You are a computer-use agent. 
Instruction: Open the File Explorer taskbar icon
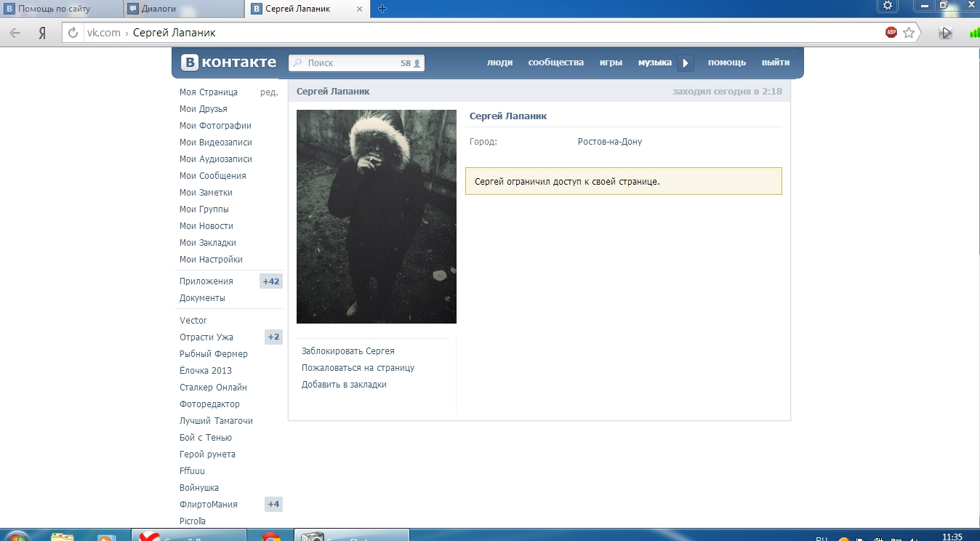tap(63, 537)
